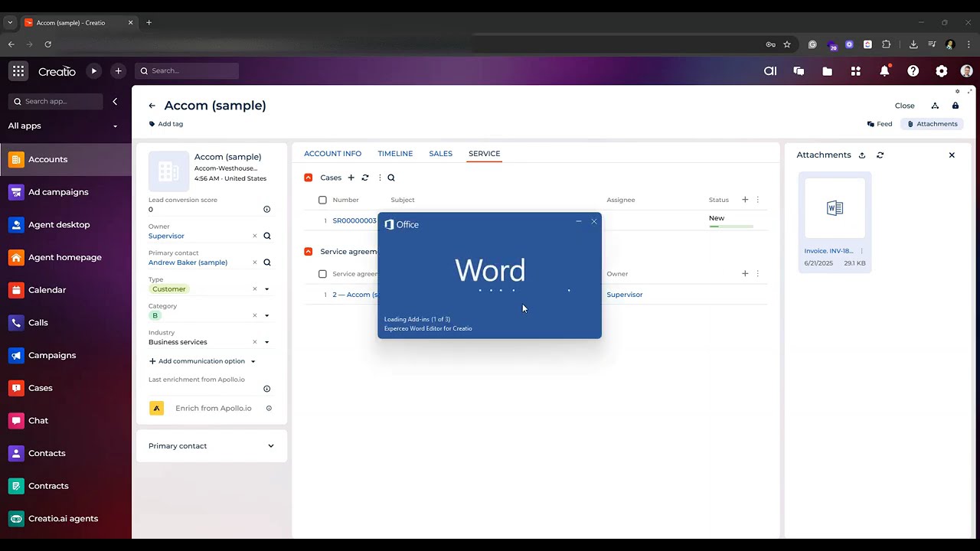Screen dimensions: 980x551
Task: Open Andrew Baker (sample) contact link
Action: click(188, 262)
